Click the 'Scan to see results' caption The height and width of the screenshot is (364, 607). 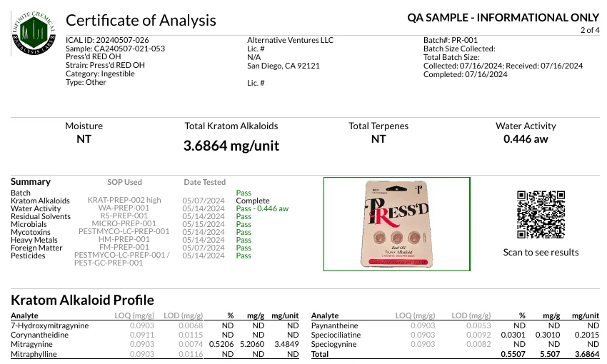click(541, 252)
